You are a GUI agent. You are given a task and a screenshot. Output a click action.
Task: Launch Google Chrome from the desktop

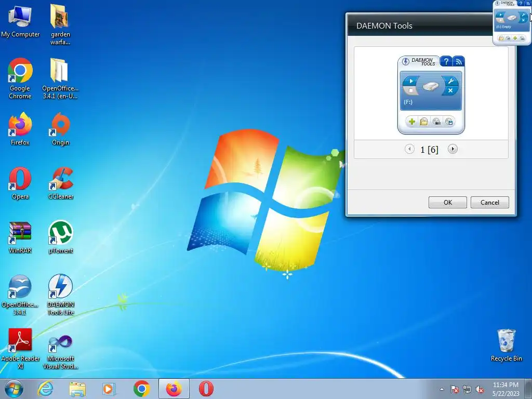point(20,79)
